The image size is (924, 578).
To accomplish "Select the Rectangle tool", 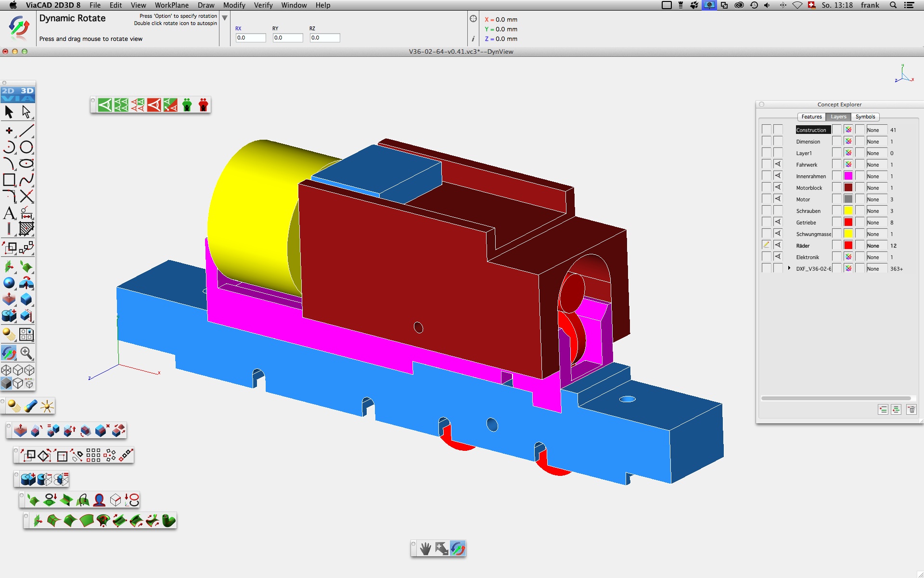I will [x=9, y=180].
